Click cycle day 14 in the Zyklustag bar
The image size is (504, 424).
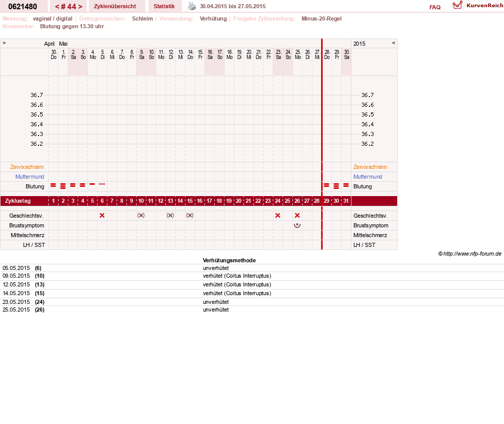[180, 201]
